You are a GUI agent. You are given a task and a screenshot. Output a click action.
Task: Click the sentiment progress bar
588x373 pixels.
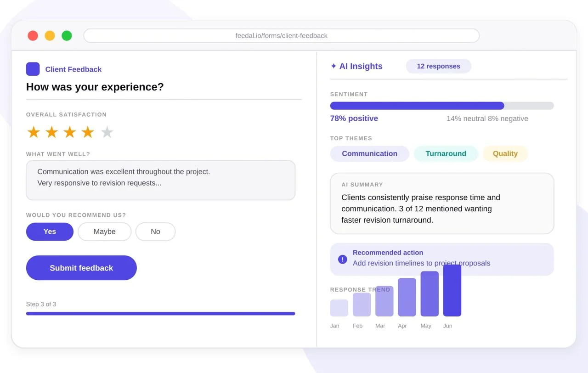[442, 106]
